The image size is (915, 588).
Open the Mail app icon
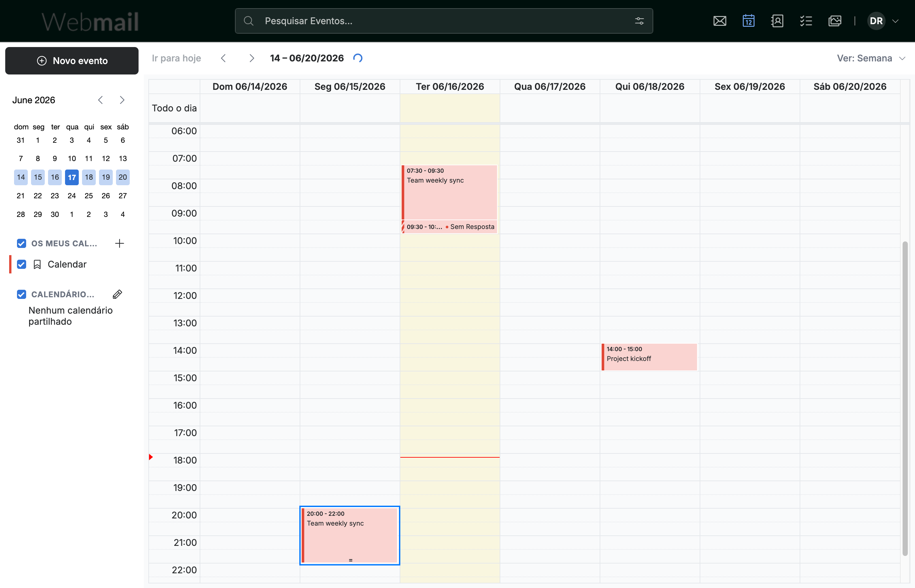(720, 21)
